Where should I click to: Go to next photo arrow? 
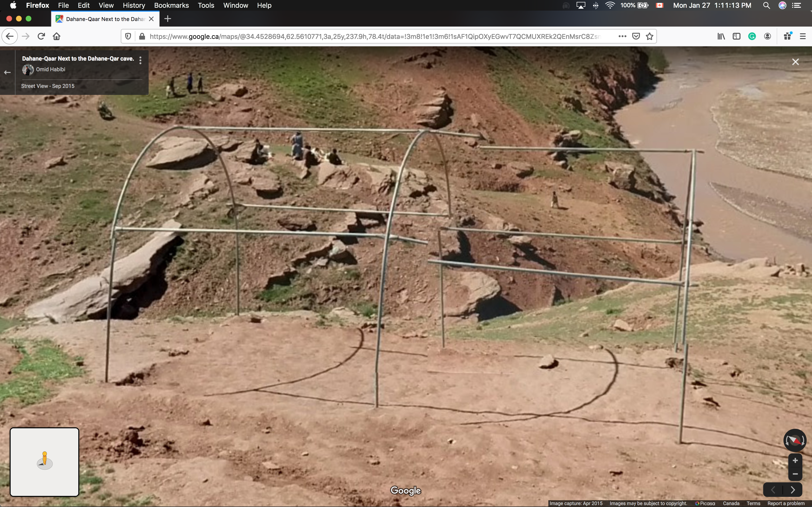792,490
